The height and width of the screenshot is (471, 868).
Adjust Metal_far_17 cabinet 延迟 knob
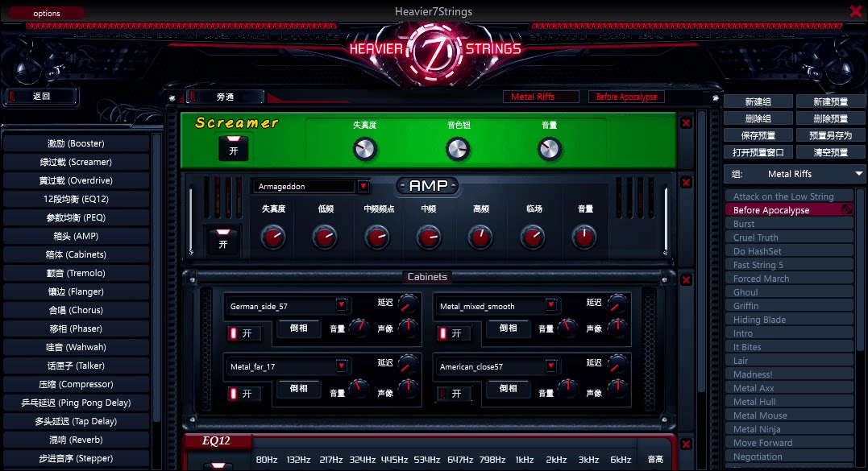[x=408, y=363]
